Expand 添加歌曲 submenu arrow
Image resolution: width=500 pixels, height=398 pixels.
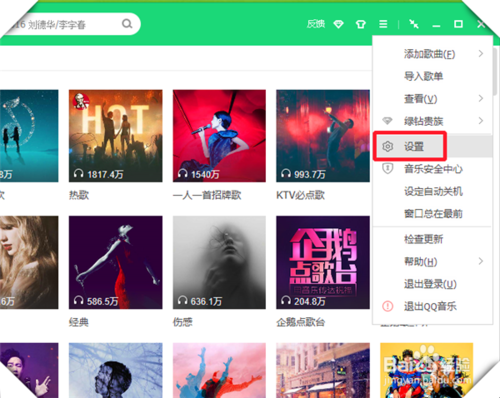click(481, 53)
